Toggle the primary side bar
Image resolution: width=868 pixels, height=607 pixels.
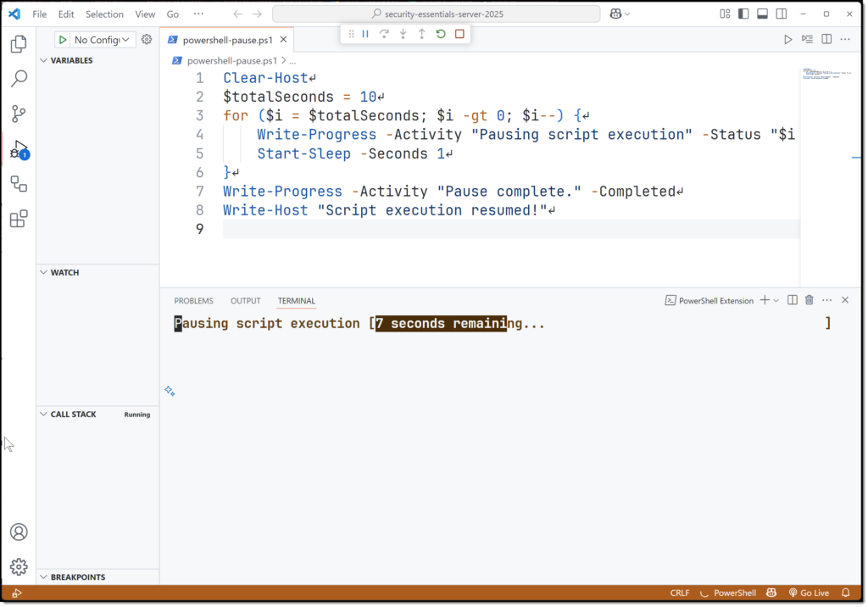pyautogui.click(x=743, y=14)
